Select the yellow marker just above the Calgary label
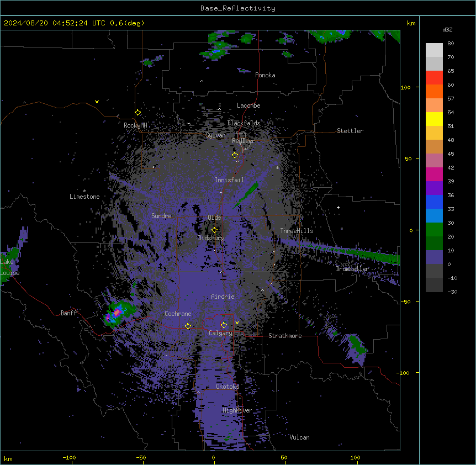 [x=224, y=325]
